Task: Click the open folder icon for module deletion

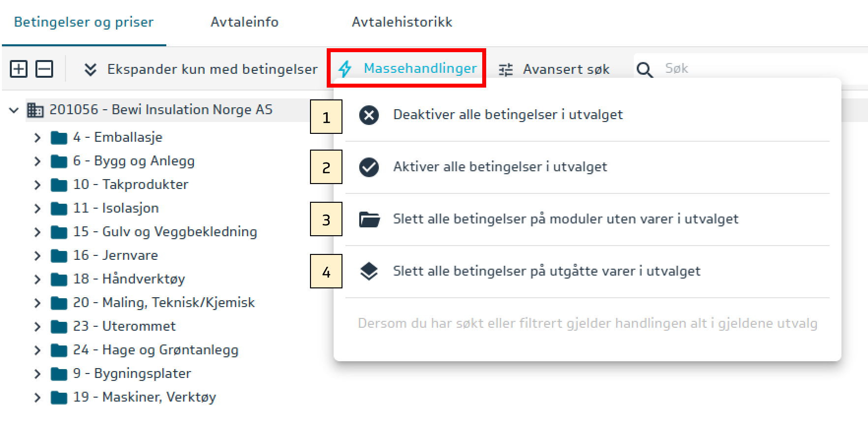Action: [369, 219]
